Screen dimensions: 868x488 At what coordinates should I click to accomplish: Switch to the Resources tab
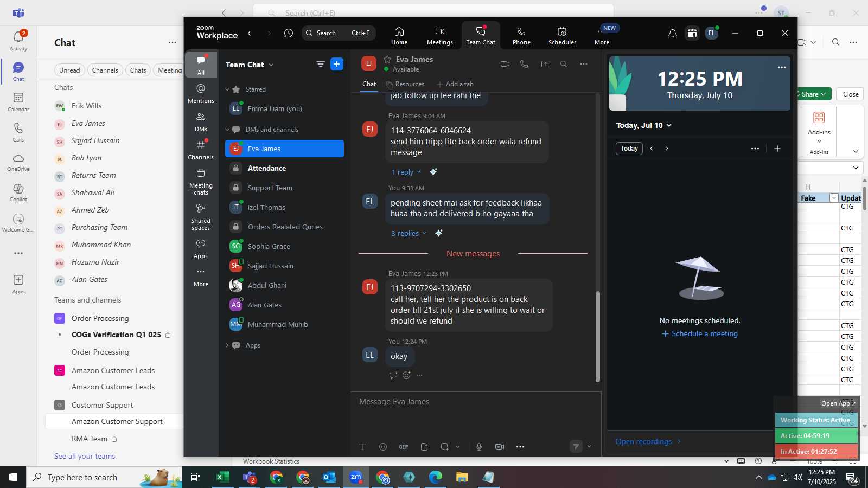point(405,84)
